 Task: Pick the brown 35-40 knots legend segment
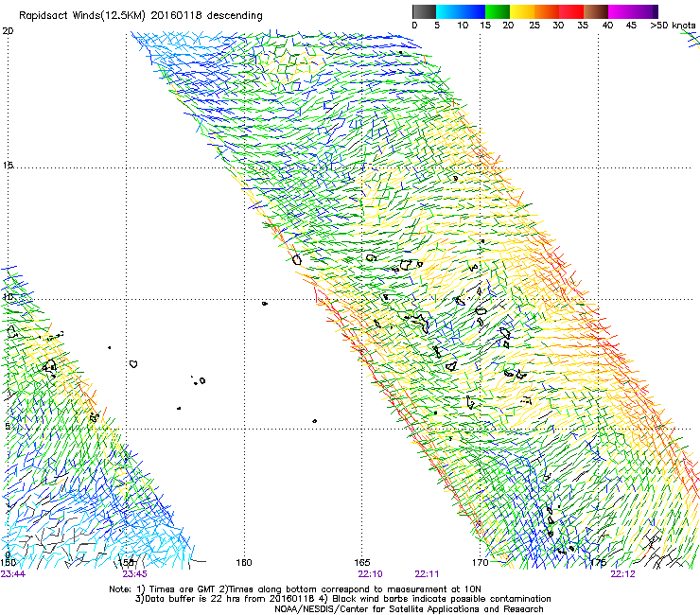pyautogui.click(x=596, y=11)
